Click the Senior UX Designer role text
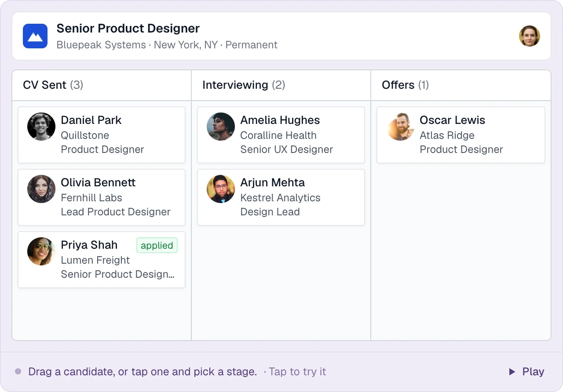The height and width of the screenshot is (392, 563). pos(287,149)
